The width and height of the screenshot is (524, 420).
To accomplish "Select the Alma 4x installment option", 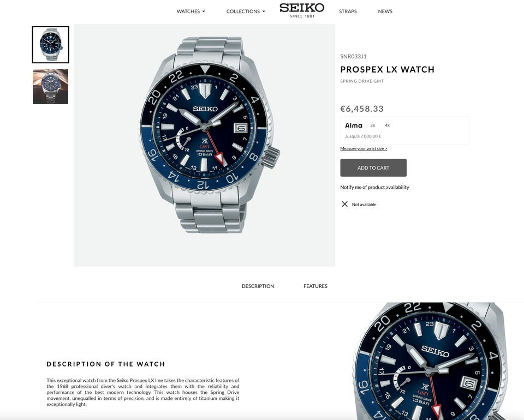I will [388, 125].
